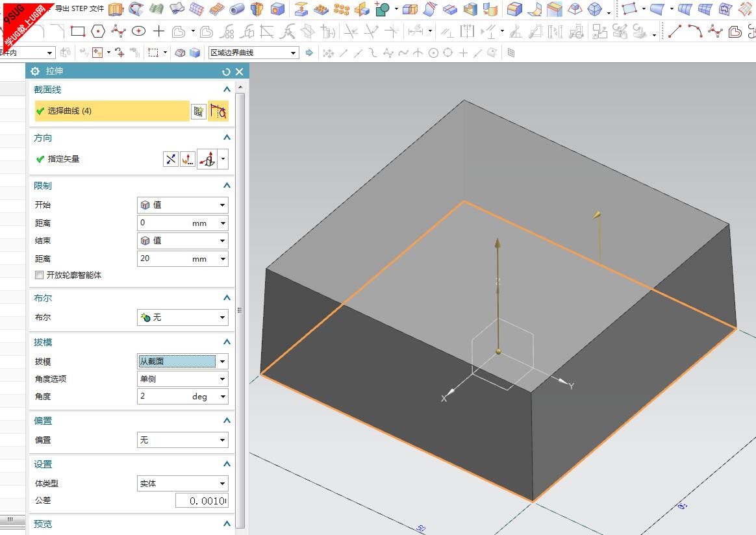Open options arrow of the end 距离 field
The height and width of the screenshot is (535, 756).
tap(223, 259)
